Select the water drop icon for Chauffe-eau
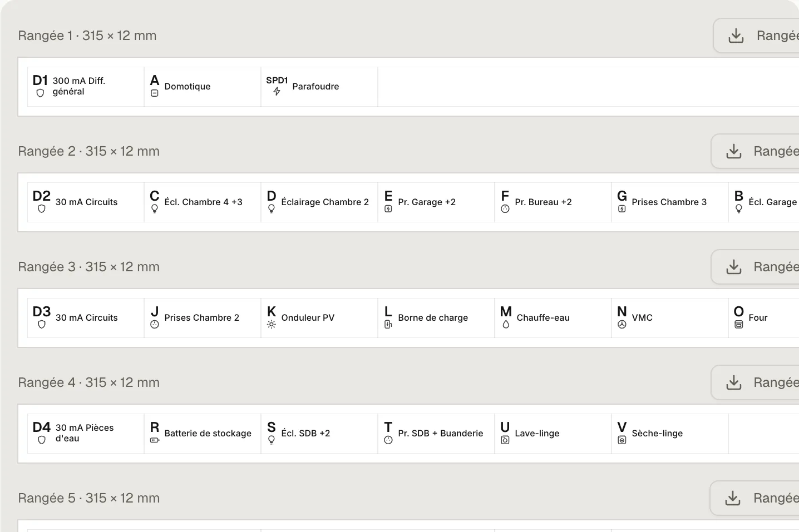Image resolution: width=799 pixels, height=532 pixels. (x=506, y=325)
